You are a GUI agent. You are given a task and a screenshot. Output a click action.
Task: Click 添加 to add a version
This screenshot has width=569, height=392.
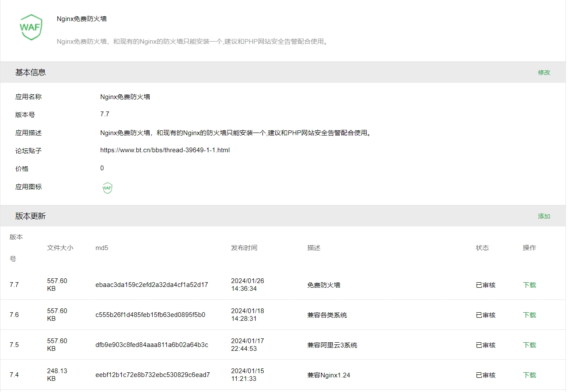coord(544,216)
